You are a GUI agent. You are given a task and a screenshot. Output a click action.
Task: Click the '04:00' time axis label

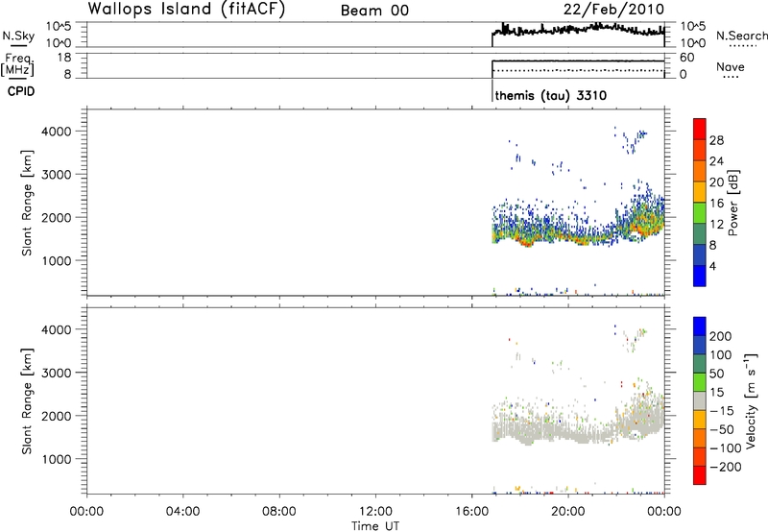click(x=182, y=512)
